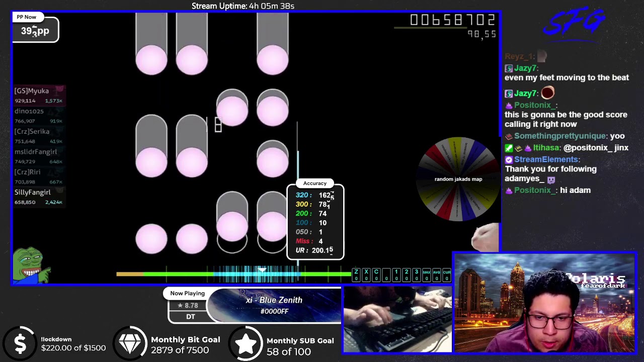
Task: Select the mslidrFangirl leaderboard entry
Action: click(x=39, y=156)
